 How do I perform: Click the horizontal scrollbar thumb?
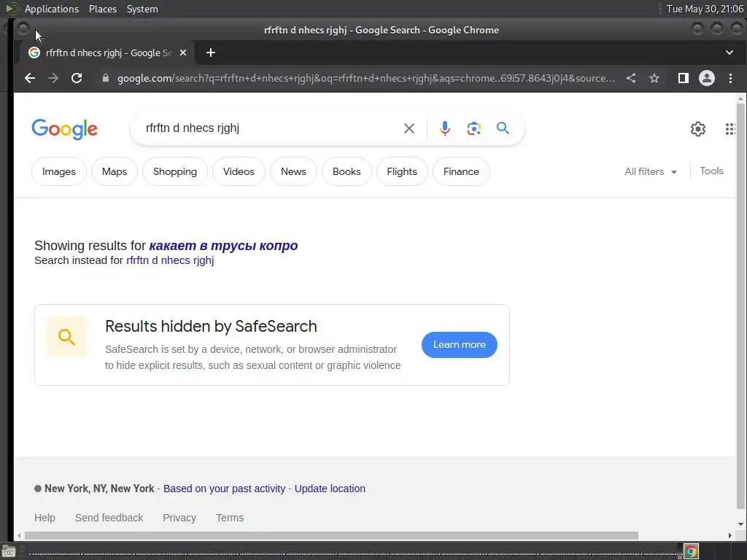tap(331, 536)
